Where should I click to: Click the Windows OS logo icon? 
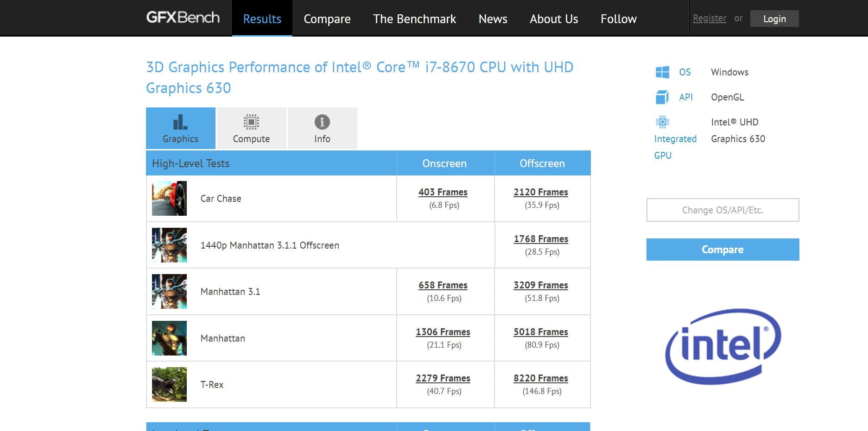click(662, 72)
